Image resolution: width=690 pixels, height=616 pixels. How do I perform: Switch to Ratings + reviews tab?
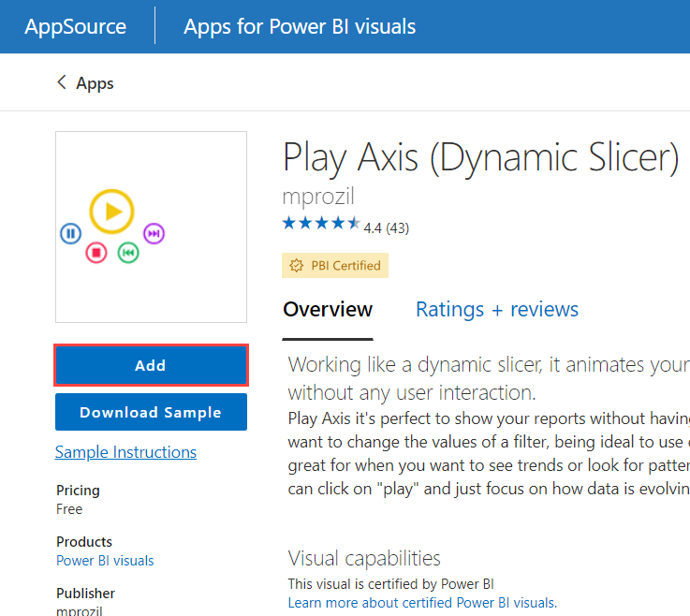coord(496,309)
